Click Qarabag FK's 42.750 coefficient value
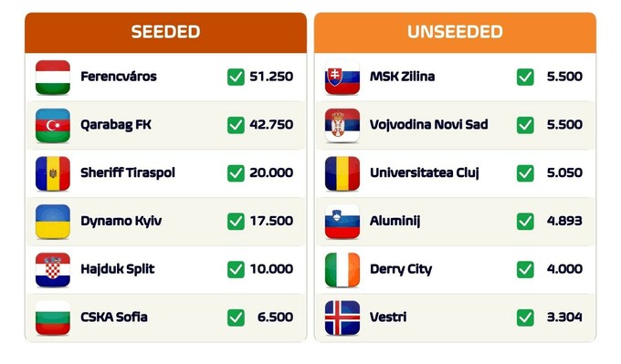Screen dimensions: 621x364 271,125
